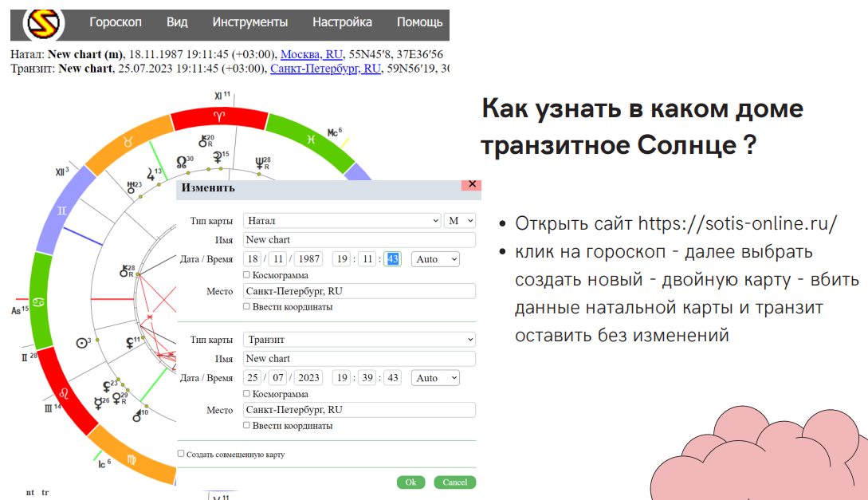Click the natal Место location field
Screen dimensions: 868x500
coord(359,291)
